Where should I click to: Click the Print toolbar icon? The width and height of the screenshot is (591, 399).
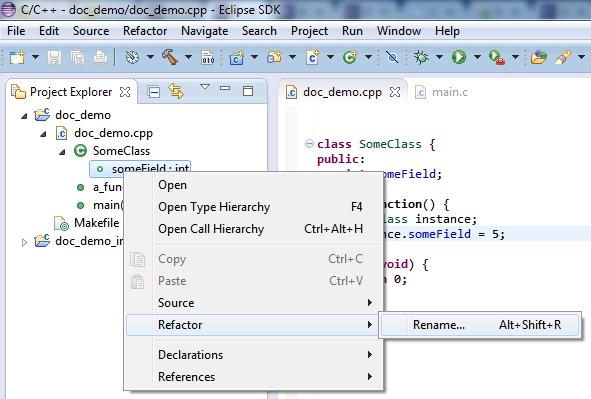click(x=100, y=58)
